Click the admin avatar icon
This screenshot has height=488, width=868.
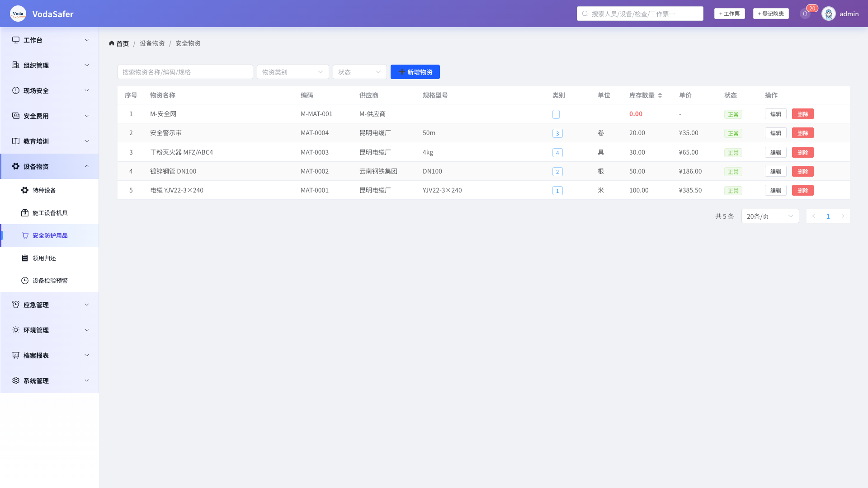pyautogui.click(x=829, y=14)
